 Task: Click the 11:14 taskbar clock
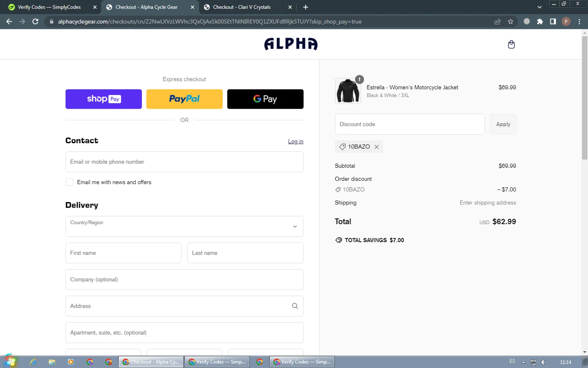point(565,362)
